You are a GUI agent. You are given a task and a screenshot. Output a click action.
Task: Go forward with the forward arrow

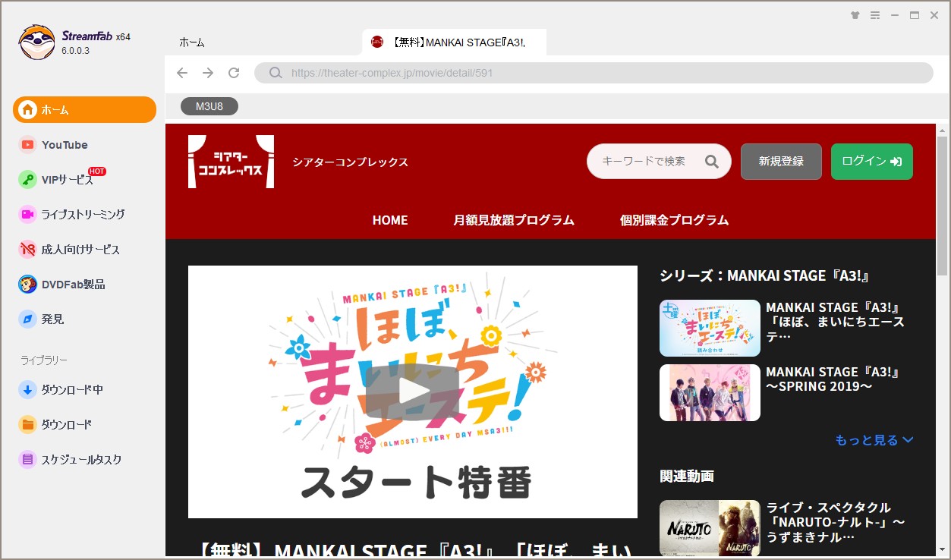pyautogui.click(x=208, y=73)
